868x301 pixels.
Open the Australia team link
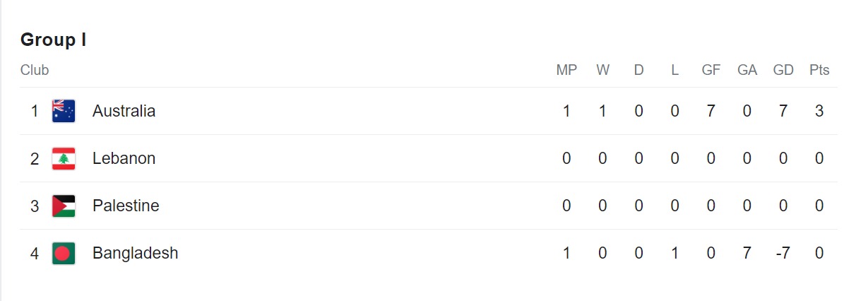point(124,111)
